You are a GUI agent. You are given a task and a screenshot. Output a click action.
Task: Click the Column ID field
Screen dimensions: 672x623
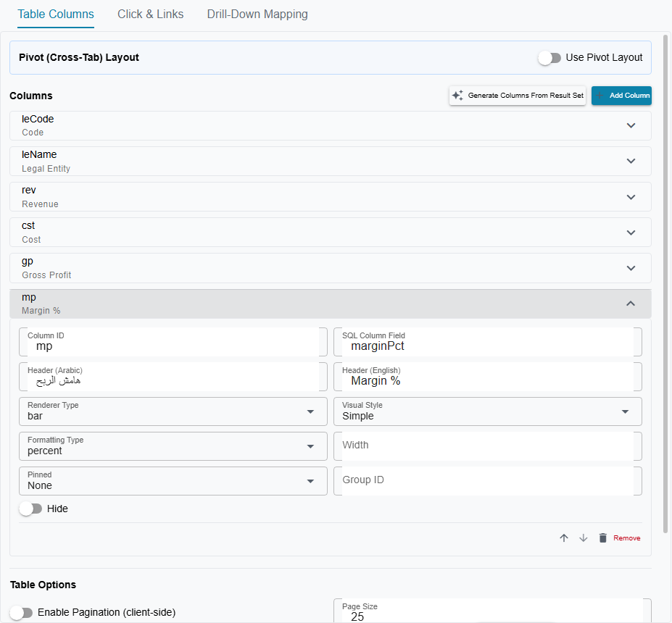pos(173,342)
